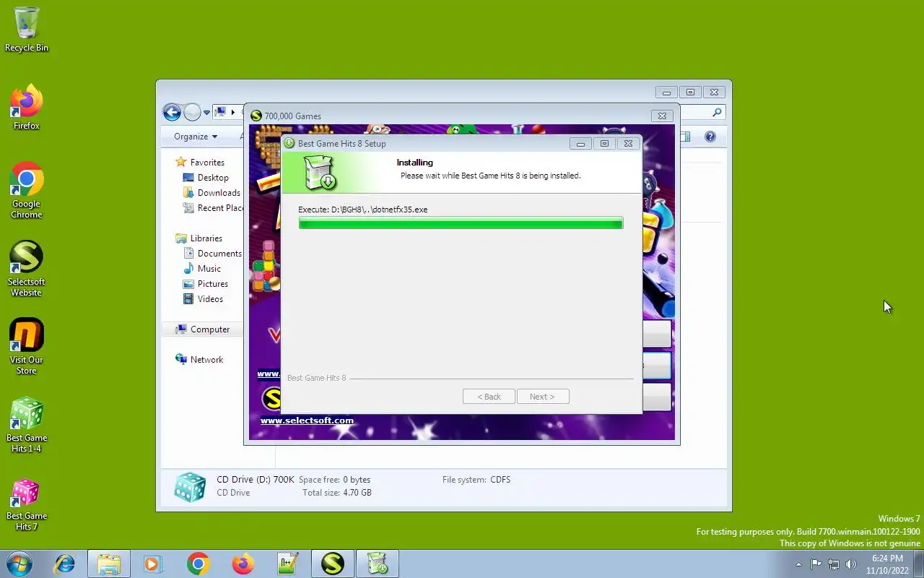
Task: Open the Explorer help icon
Action: tap(710, 137)
